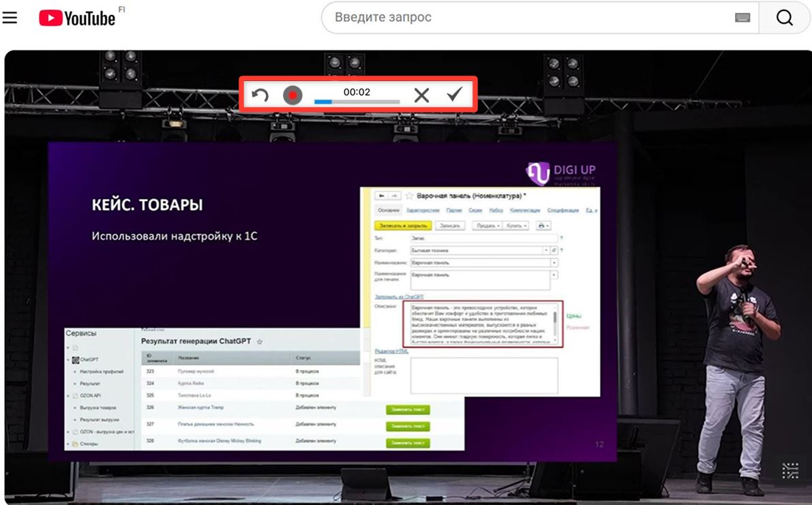This screenshot has height=505, width=812.
Task: Cancel recording with the X icon
Action: click(x=421, y=95)
